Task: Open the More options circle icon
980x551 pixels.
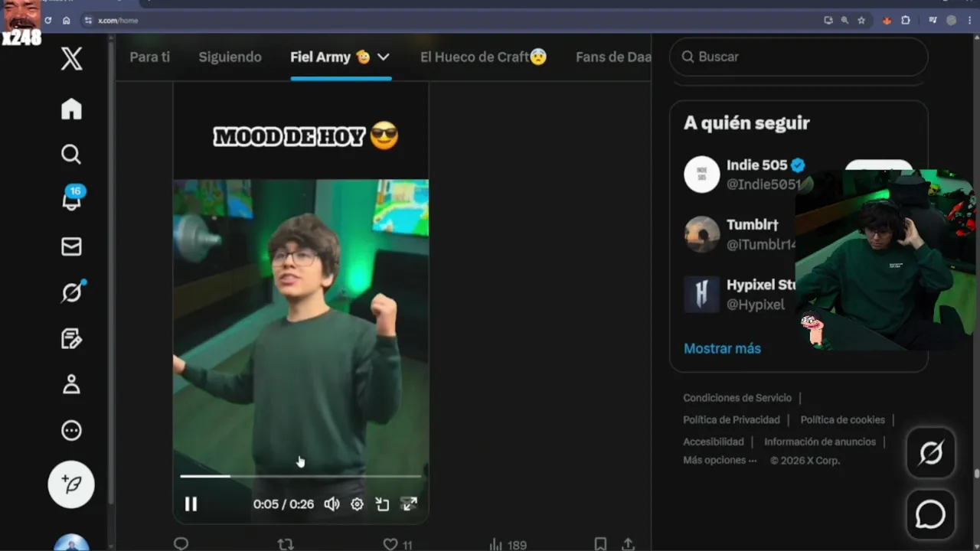Action: 71,431
